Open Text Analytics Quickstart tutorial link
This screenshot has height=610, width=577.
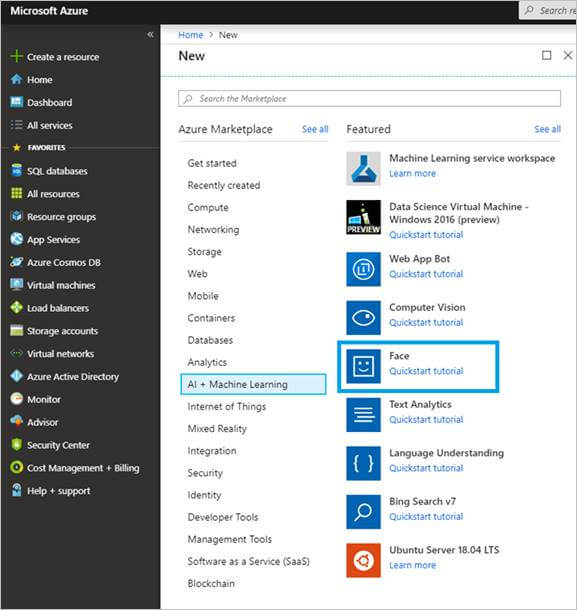tap(426, 419)
